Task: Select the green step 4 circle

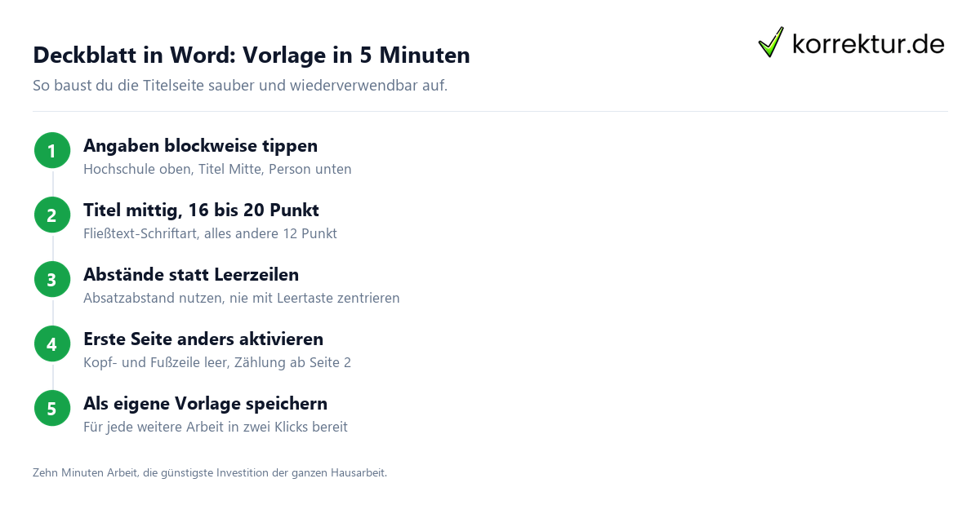Action: pyautogui.click(x=52, y=343)
